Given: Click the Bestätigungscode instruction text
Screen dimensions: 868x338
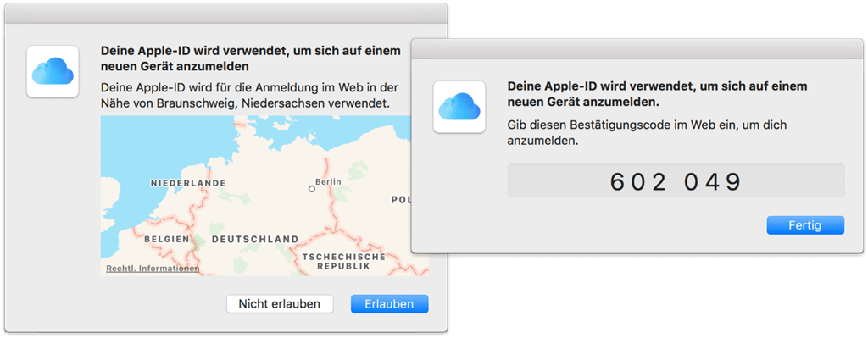Looking at the screenshot, I should click(x=647, y=133).
